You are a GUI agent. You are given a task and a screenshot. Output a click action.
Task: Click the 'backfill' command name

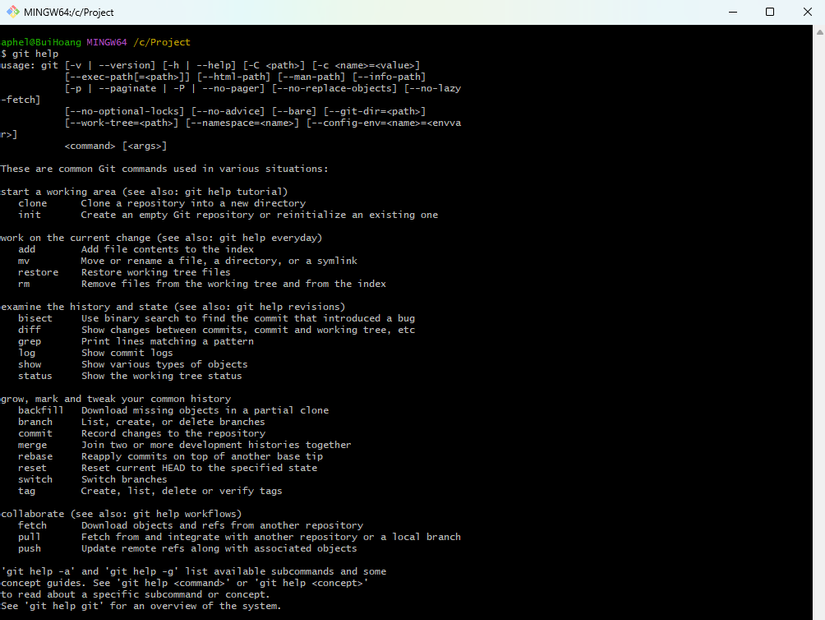pyautogui.click(x=41, y=411)
